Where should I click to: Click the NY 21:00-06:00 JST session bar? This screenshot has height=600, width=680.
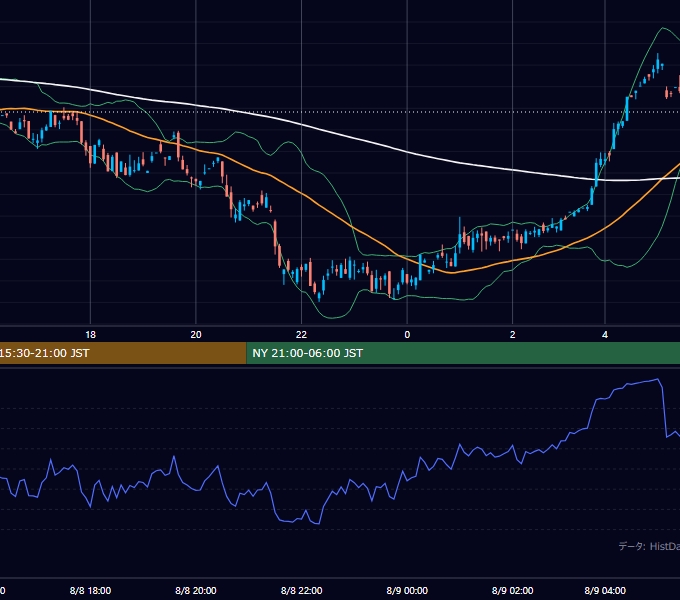point(463,353)
